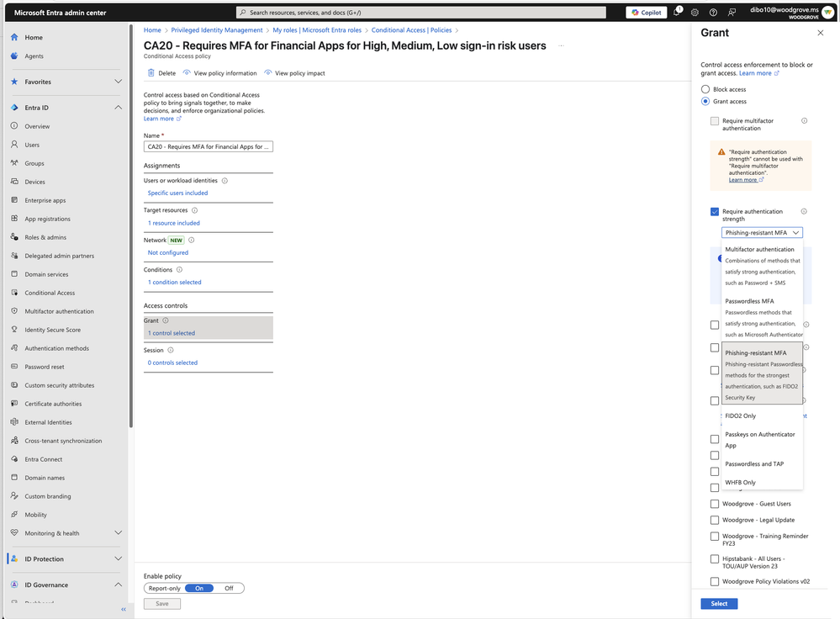
Task: Select the Grant access radio button
Action: 705,101
